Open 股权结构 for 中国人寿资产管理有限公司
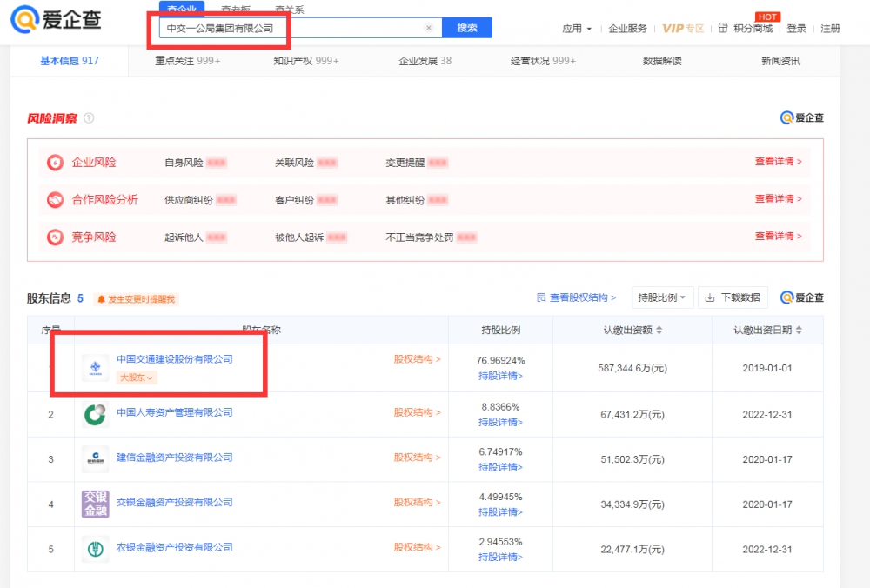Screen dimensions: 870x588 418,412
